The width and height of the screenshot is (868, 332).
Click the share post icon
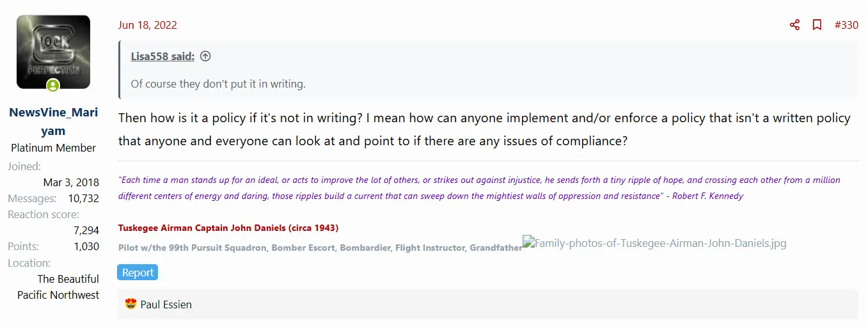point(794,25)
